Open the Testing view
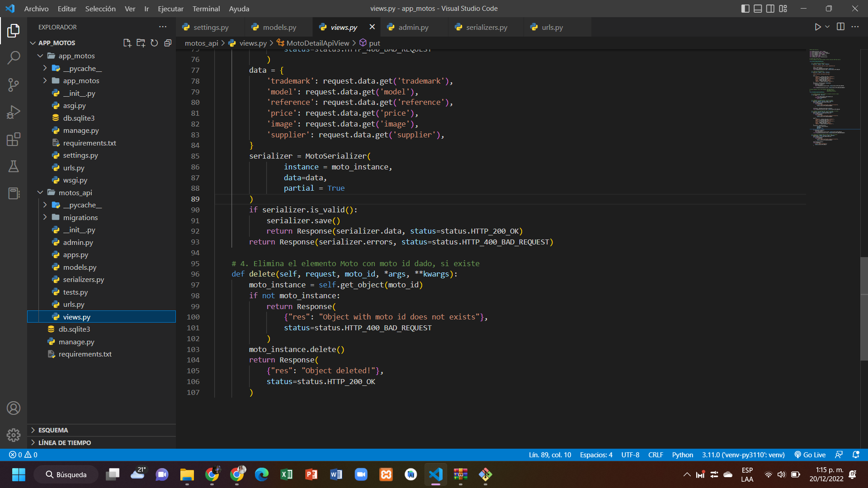 click(14, 166)
